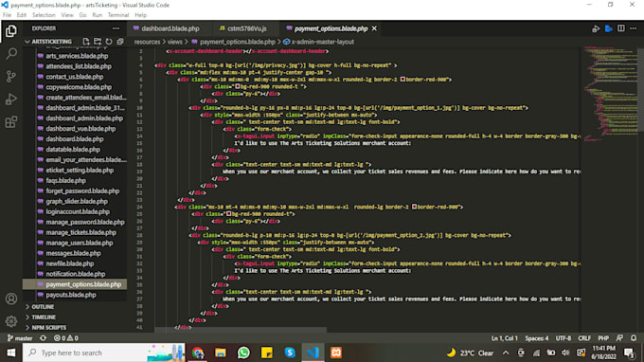644x362 pixels.
Task: Click the blue icon beside Run Code
Action: 609,28
